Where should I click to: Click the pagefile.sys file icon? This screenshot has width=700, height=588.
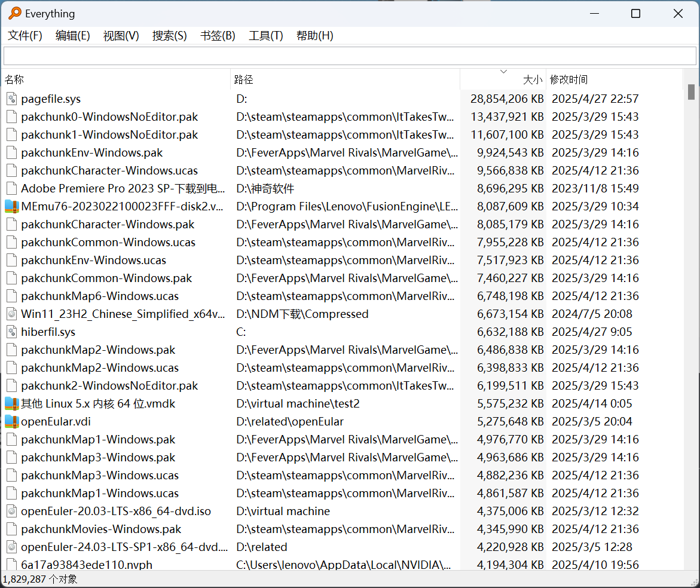pyautogui.click(x=11, y=99)
